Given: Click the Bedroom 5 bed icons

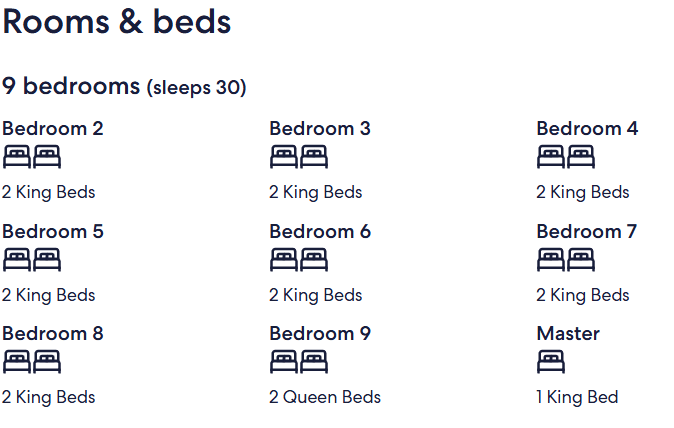Looking at the screenshot, I should [33, 260].
